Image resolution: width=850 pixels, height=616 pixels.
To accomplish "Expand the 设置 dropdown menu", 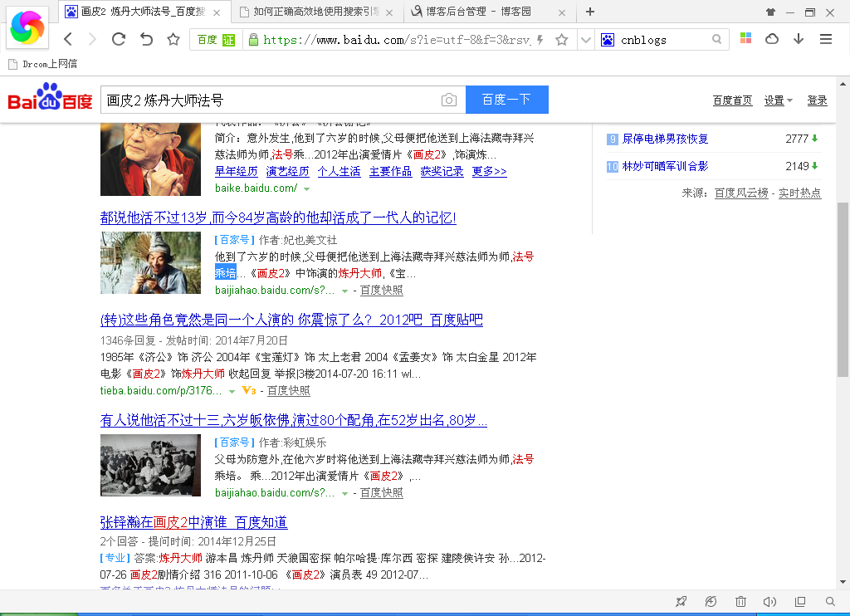I will pyautogui.click(x=779, y=100).
